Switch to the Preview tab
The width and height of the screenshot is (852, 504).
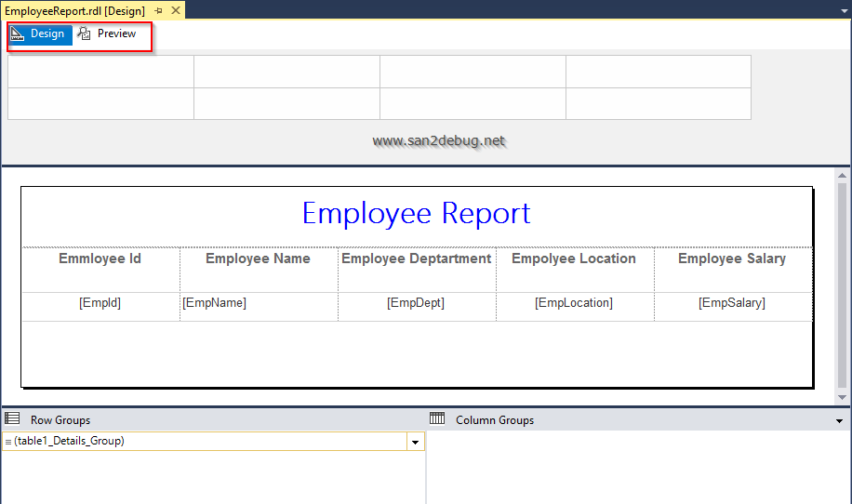(116, 34)
